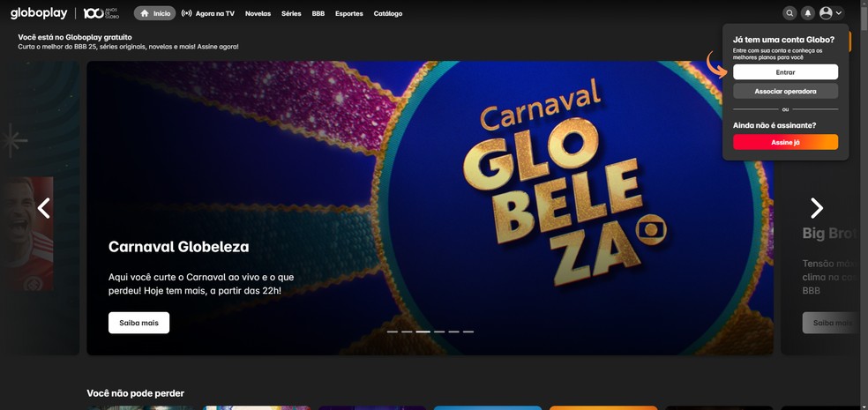Select the first carousel indicator dash
Viewport: 868px width, 410px height.
coord(392,332)
